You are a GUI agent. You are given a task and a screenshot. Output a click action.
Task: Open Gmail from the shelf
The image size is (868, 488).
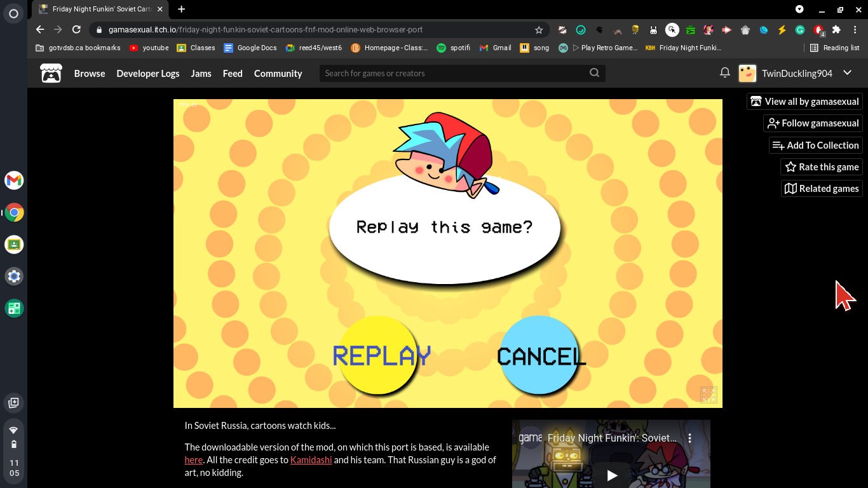click(14, 180)
